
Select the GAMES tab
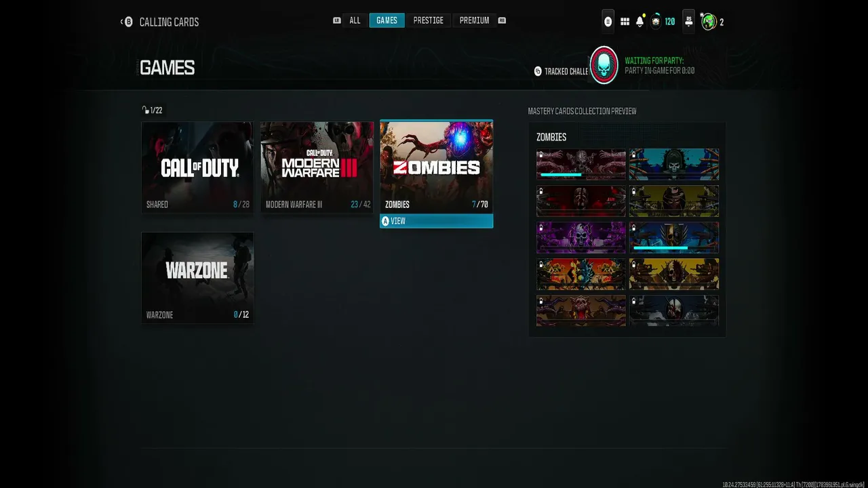(x=387, y=20)
